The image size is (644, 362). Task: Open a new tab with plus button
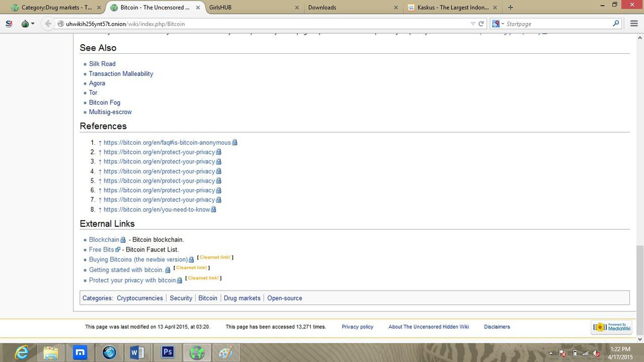coord(511,8)
